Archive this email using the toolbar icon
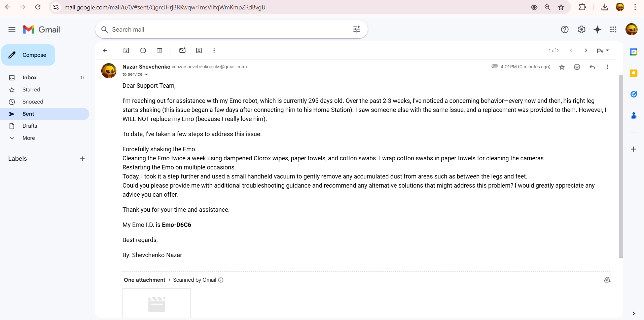 (x=126, y=50)
